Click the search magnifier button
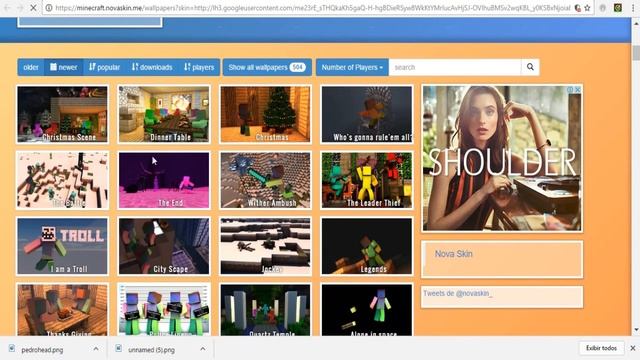Image resolution: width=640 pixels, height=360 pixels. click(x=530, y=67)
